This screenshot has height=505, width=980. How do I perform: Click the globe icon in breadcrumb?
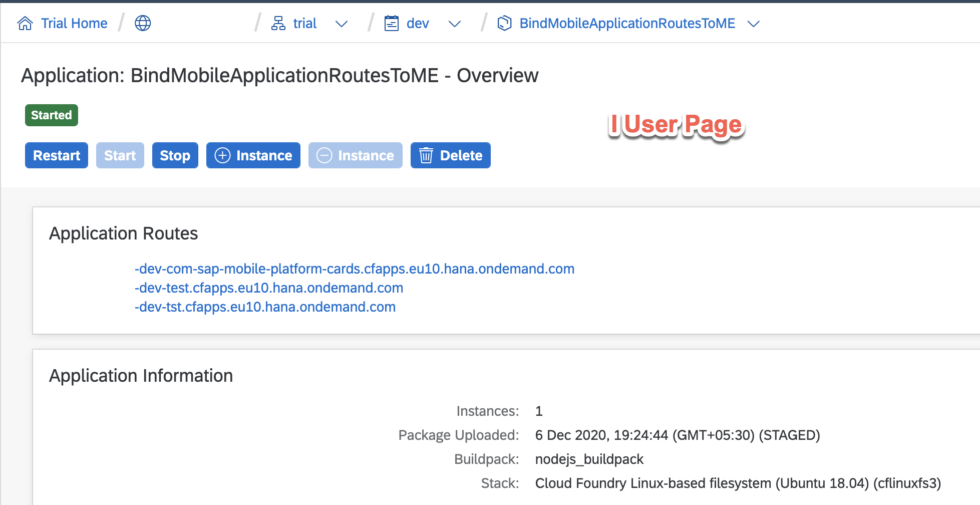click(x=143, y=24)
